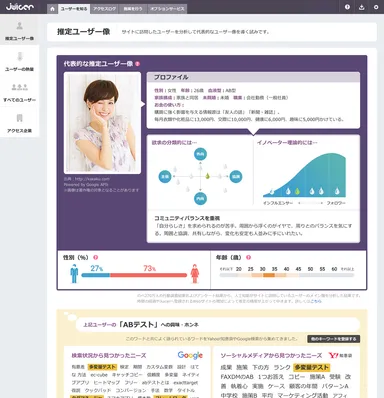
Task: Click the green droplet in the needs quadrant chart
Action: pos(207,176)
